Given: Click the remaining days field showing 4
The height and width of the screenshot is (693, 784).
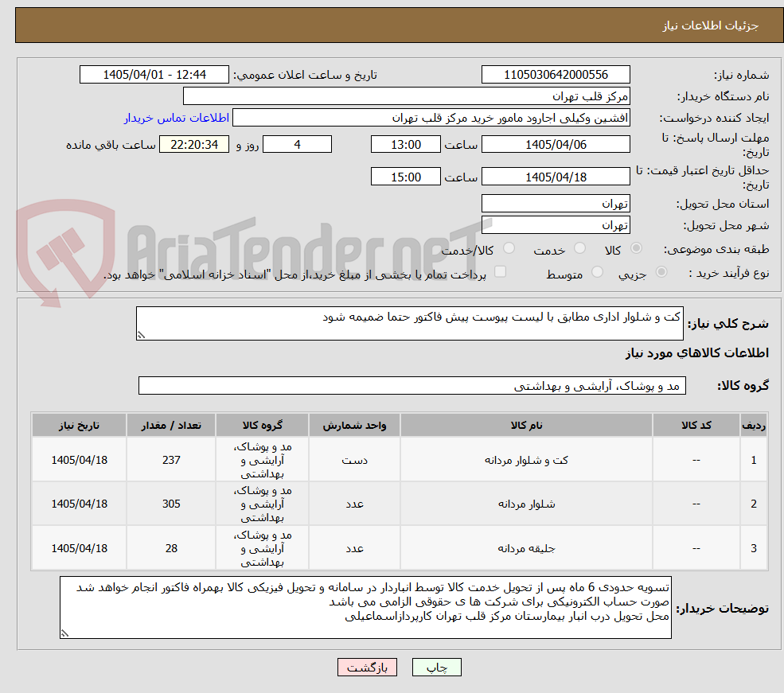Looking at the screenshot, I should pyautogui.click(x=297, y=144).
